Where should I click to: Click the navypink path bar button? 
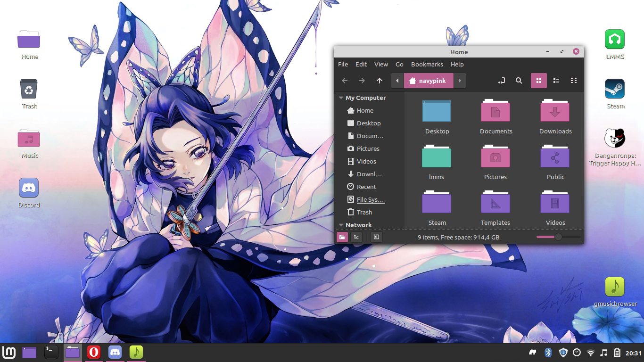point(429,81)
